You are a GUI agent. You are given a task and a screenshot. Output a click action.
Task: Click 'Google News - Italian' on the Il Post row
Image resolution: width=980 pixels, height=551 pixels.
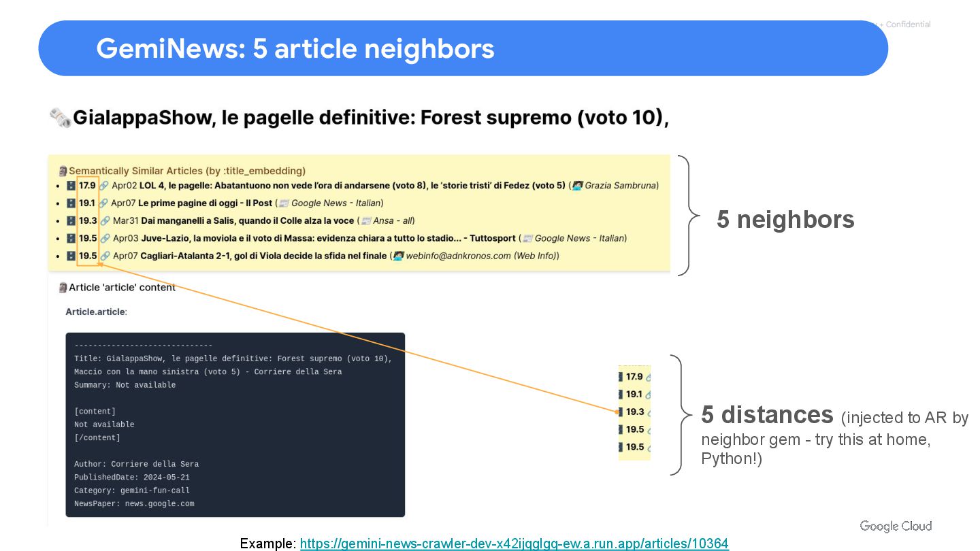pyautogui.click(x=336, y=203)
